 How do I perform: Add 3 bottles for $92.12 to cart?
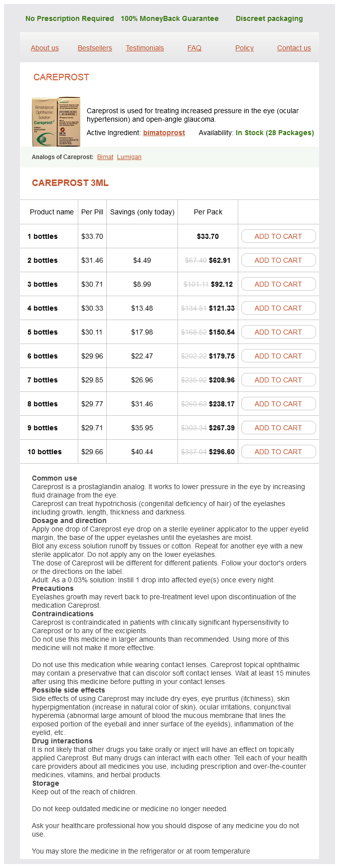pos(278,284)
